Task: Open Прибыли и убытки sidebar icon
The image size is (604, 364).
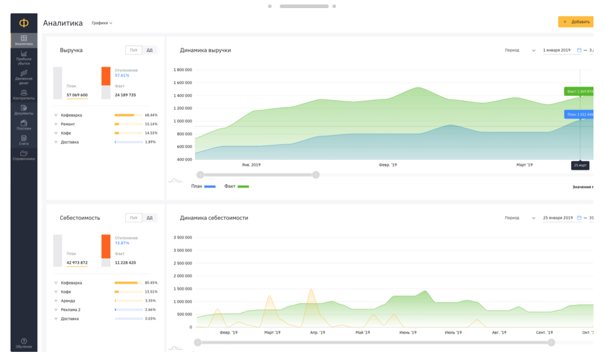Action: tap(24, 58)
